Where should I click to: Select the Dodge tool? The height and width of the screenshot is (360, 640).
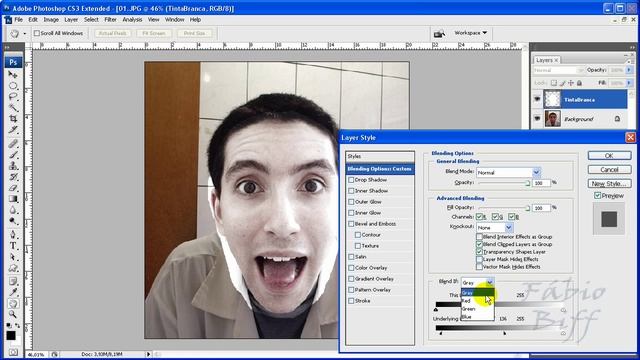click(13, 221)
